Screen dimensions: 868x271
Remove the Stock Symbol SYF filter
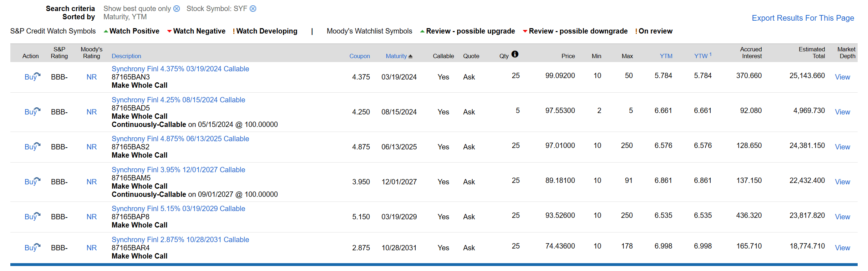[x=253, y=9]
